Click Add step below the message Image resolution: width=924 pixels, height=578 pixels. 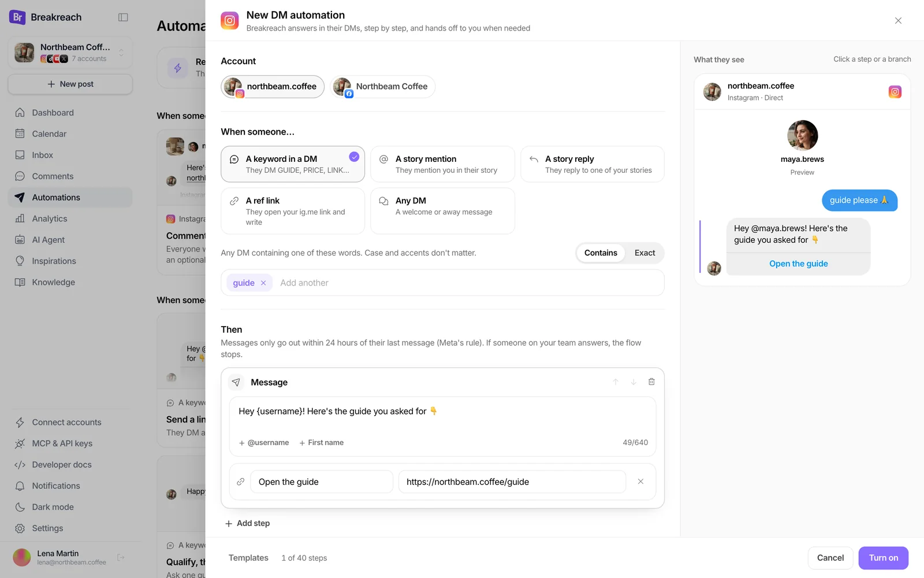248,523
